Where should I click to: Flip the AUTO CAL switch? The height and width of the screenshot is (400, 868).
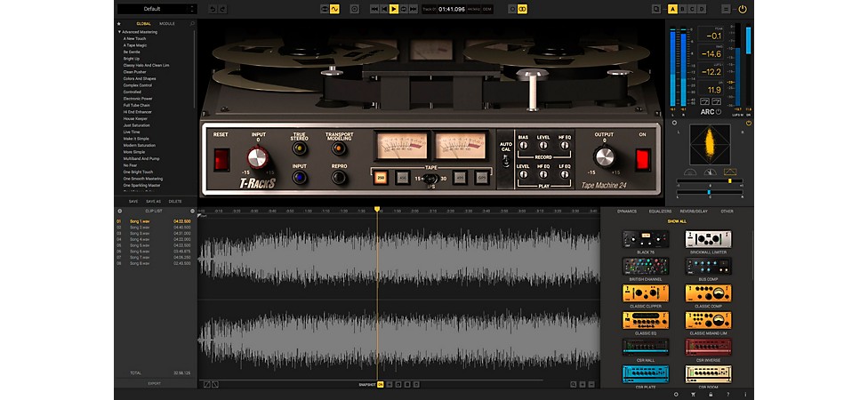(505, 161)
